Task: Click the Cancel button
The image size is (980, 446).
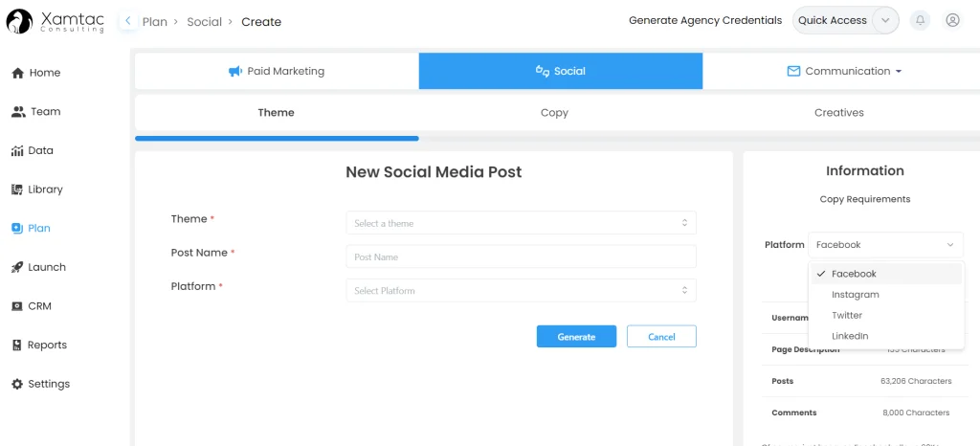Action: [x=661, y=337]
